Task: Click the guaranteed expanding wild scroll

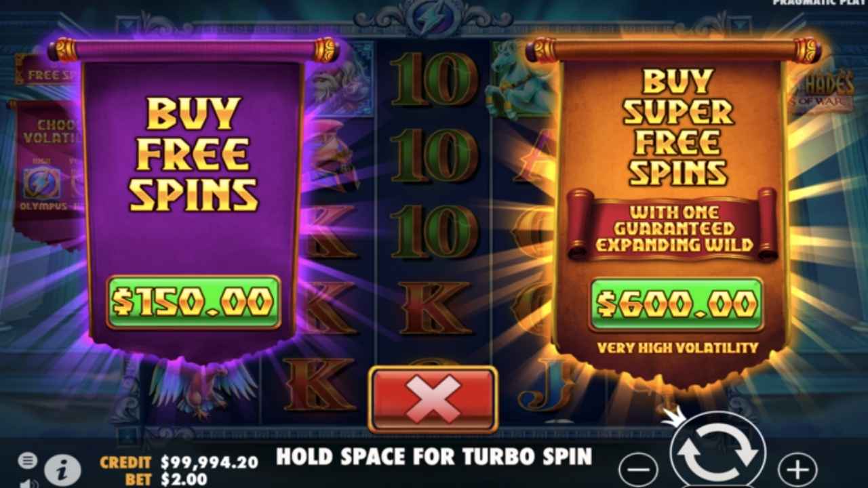Action: [x=672, y=227]
